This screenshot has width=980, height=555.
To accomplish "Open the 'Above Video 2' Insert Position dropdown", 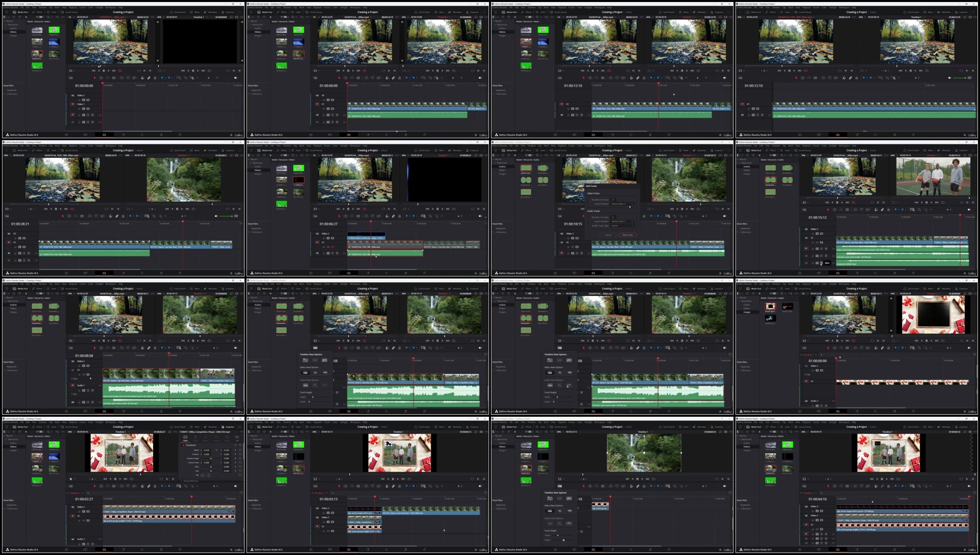I will [x=622, y=204].
